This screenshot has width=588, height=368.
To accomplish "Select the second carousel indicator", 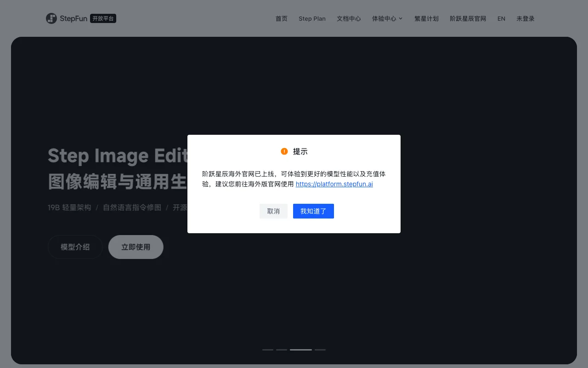I will [x=282, y=350].
